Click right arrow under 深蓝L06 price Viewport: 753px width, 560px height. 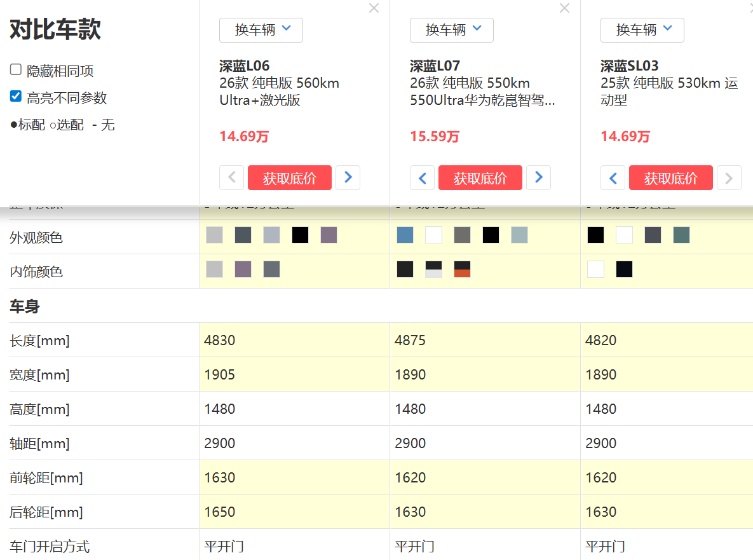(348, 178)
